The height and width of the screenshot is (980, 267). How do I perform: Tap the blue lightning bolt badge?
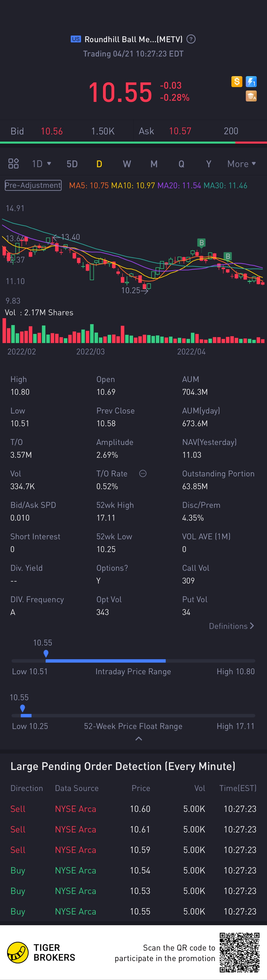point(251,81)
